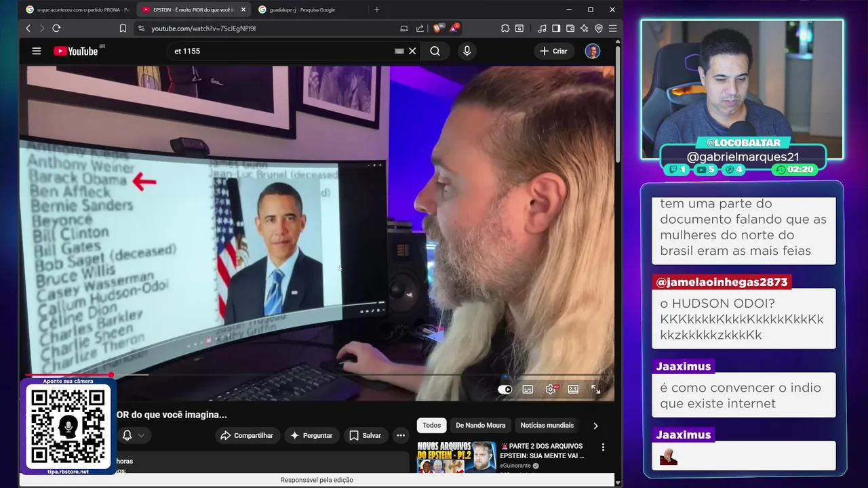868x488 pixels.
Task: Select the Notícias mundiais chip
Action: point(547,426)
